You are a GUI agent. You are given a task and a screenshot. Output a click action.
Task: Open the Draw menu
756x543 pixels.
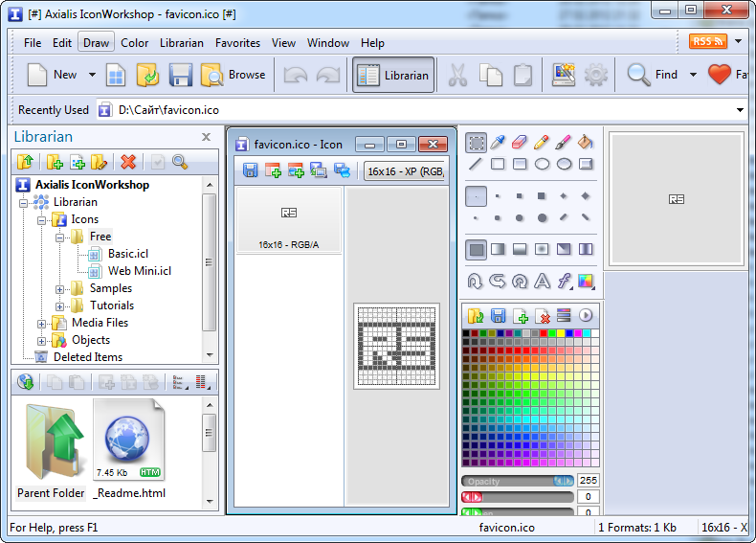point(96,43)
